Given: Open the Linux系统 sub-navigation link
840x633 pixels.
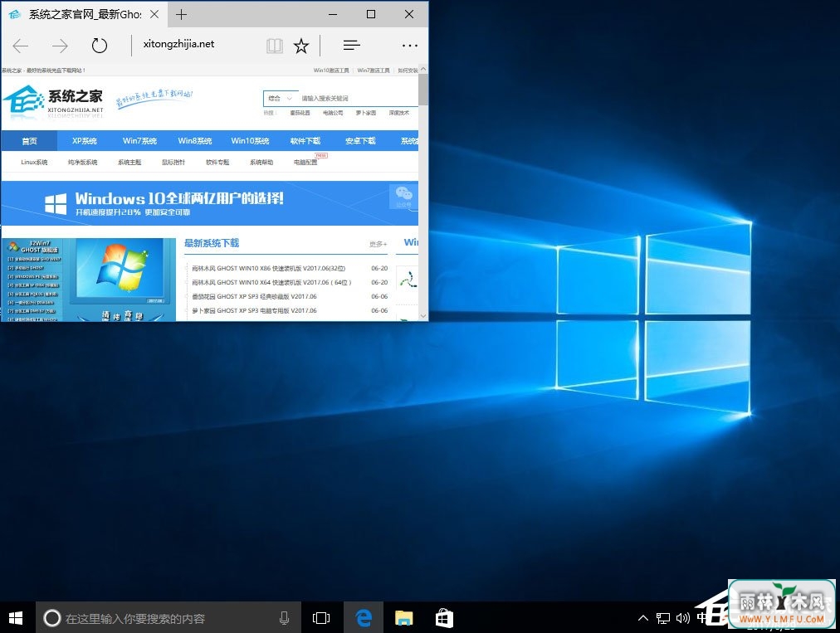Looking at the screenshot, I should click(x=34, y=163).
